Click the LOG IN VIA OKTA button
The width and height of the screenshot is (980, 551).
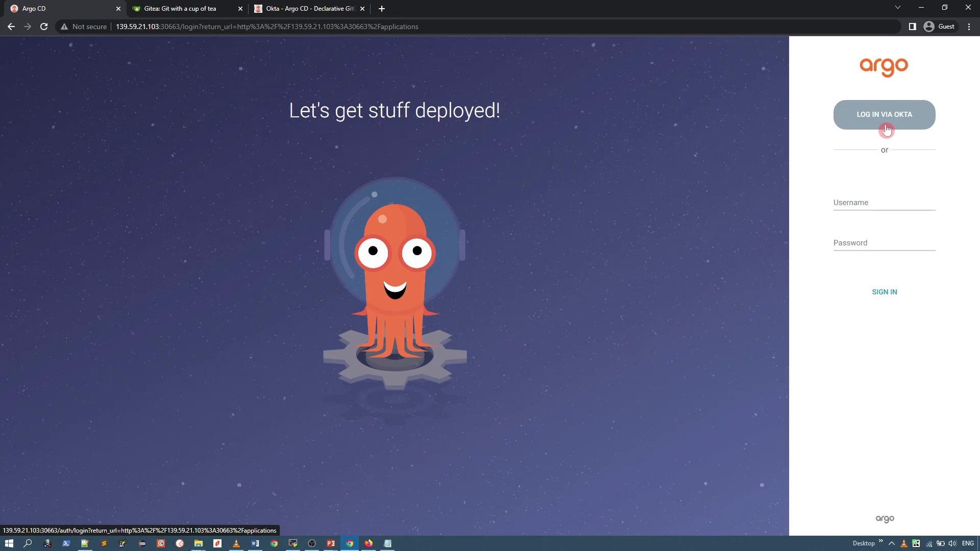tap(884, 114)
